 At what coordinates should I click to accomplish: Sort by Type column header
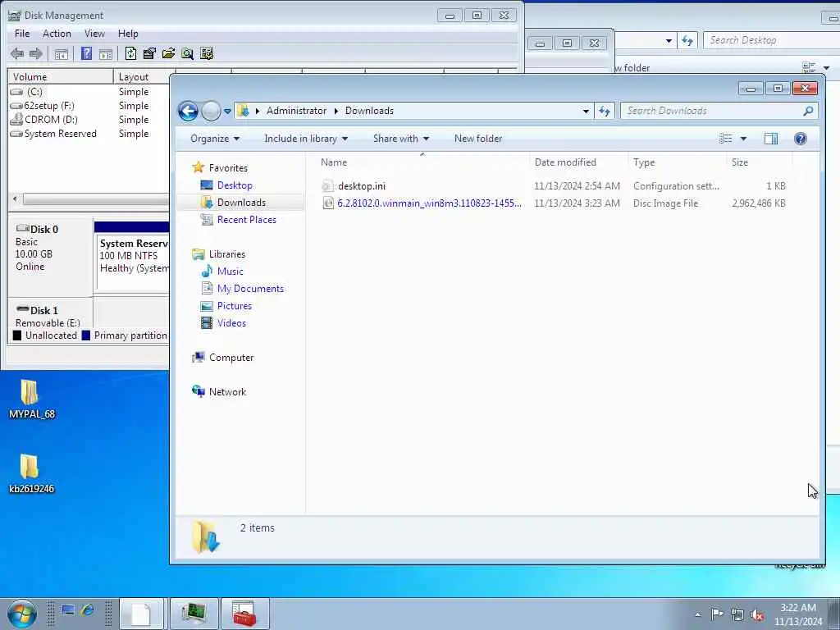[x=677, y=162]
